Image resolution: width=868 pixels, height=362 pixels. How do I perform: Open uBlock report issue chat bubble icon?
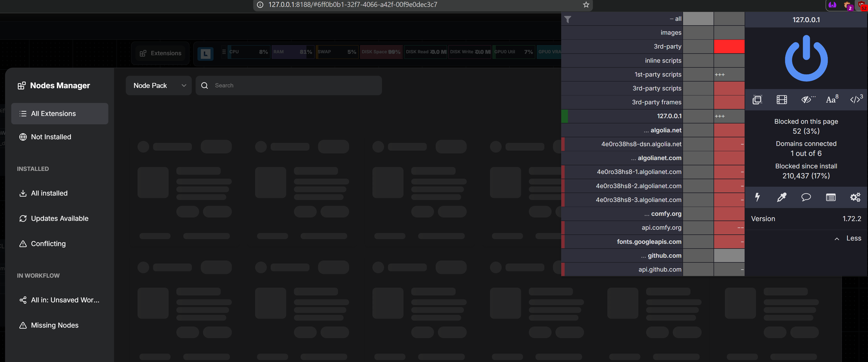[x=806, y=197]
